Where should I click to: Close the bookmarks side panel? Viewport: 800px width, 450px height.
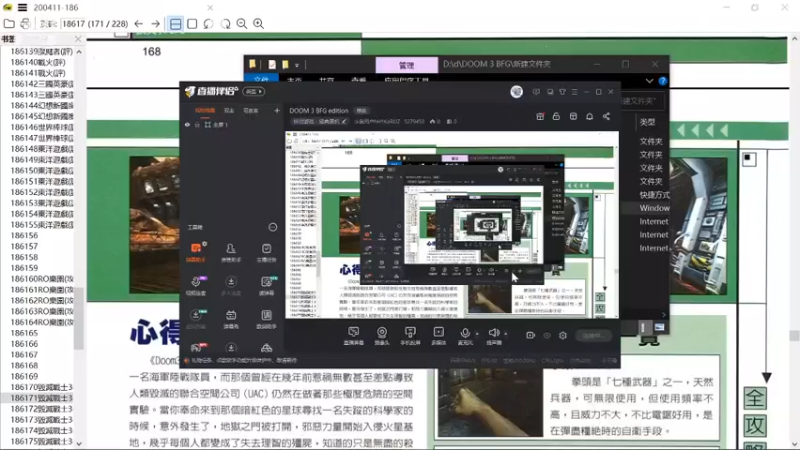(78, 39)
